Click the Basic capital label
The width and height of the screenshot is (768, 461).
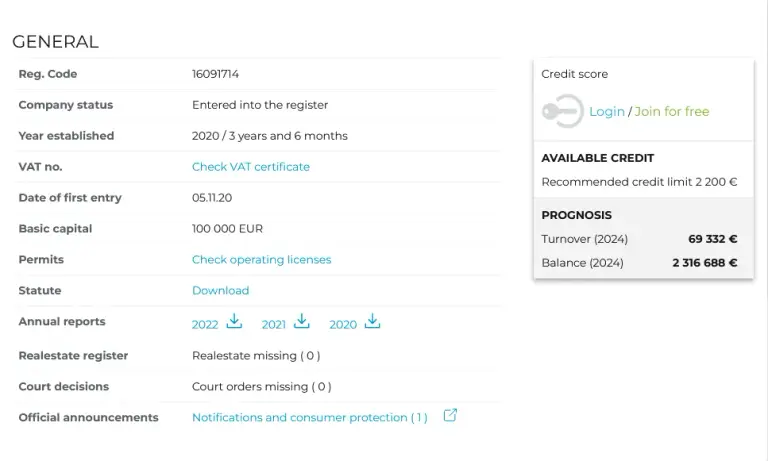(55, 229)
